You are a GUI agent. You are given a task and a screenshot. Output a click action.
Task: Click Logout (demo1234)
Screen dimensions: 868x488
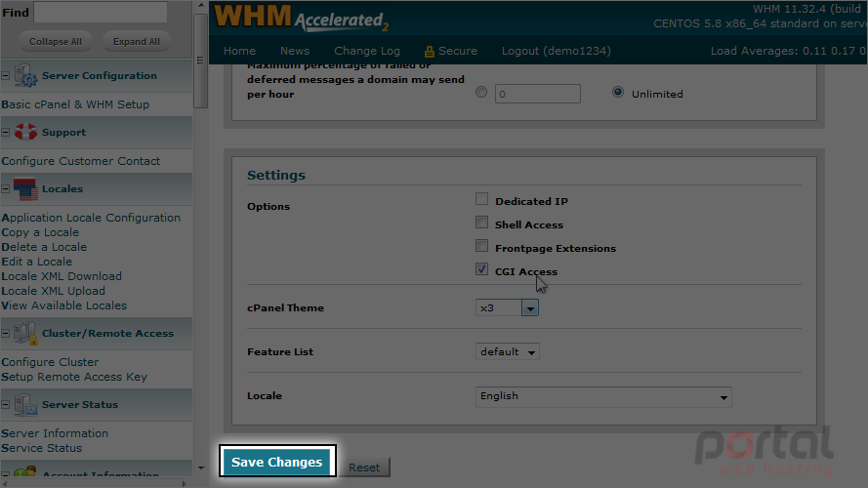click(557, 51)
